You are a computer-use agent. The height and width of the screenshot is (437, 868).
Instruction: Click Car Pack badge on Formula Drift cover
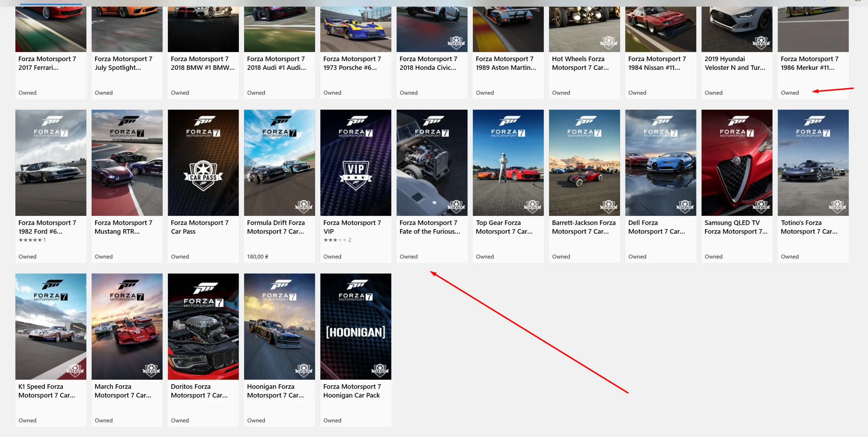point(304,206)
